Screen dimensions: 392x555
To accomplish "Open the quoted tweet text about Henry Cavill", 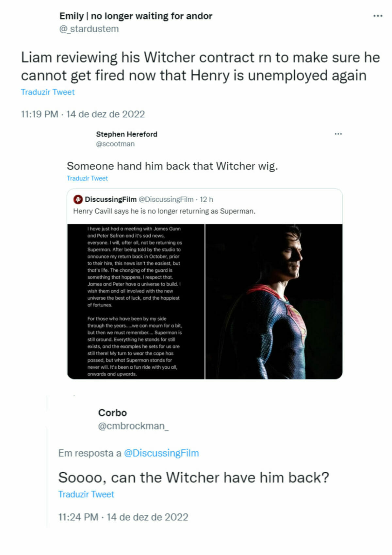I will (164, 211).
